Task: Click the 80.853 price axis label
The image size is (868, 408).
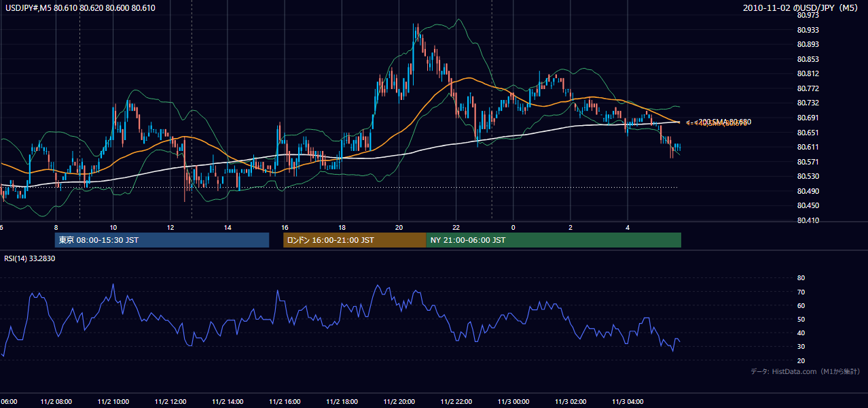Action: pos(808,59)
